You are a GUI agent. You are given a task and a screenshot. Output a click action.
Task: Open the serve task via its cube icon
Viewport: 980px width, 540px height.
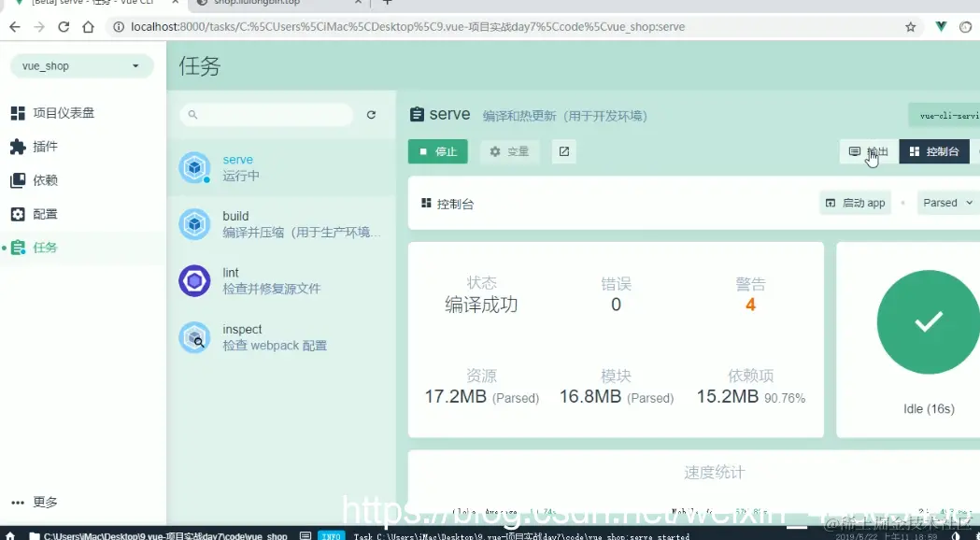point(193,165)
